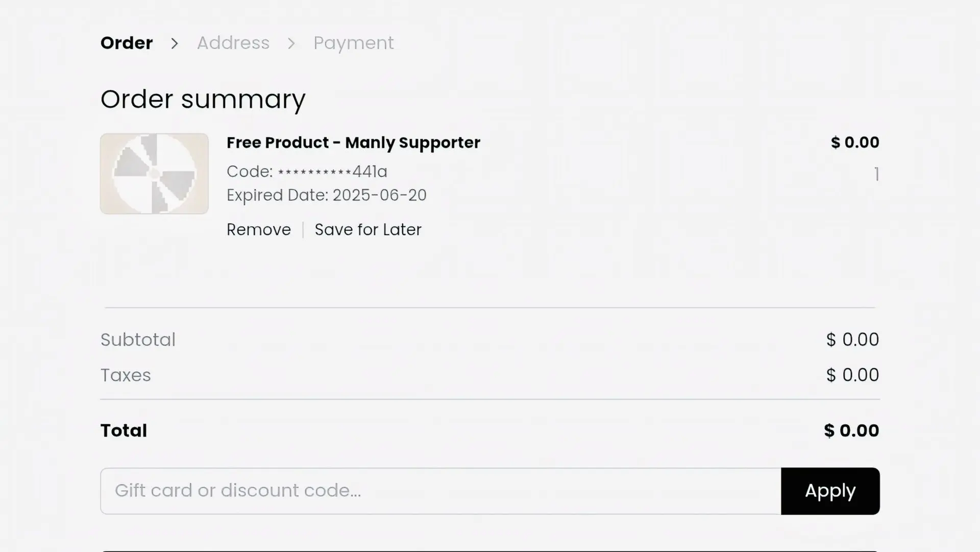Click the product price $ 0.00
The height and width of the screenshot is (552, 980).
point(855,142)
